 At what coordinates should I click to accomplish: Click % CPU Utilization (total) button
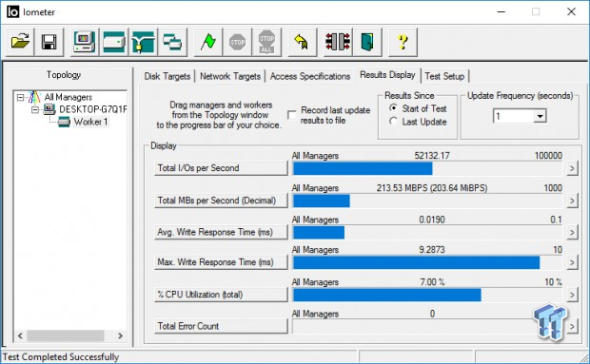click(221, 295)
